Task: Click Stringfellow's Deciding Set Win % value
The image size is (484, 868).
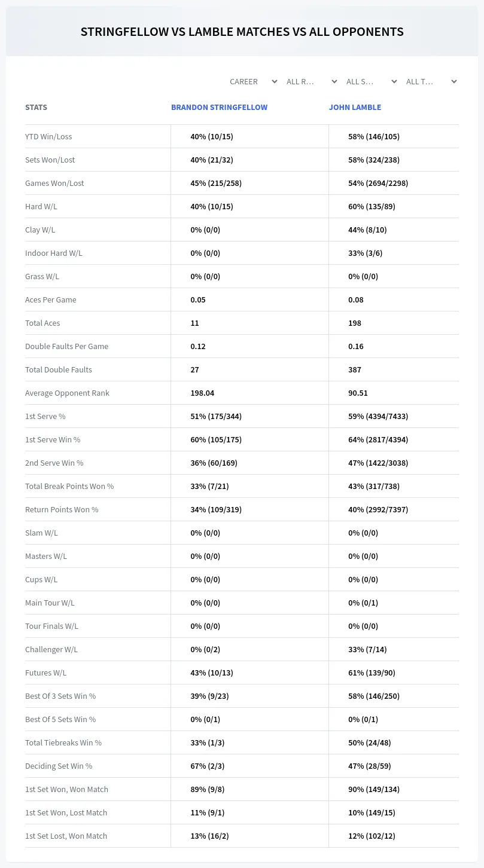Action: coord(205,766)
